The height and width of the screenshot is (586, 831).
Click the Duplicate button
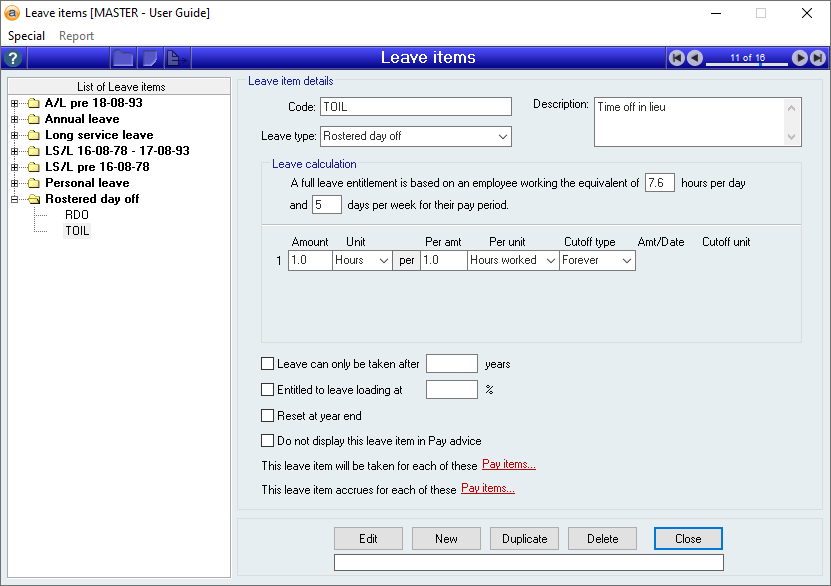coord(525,538)
